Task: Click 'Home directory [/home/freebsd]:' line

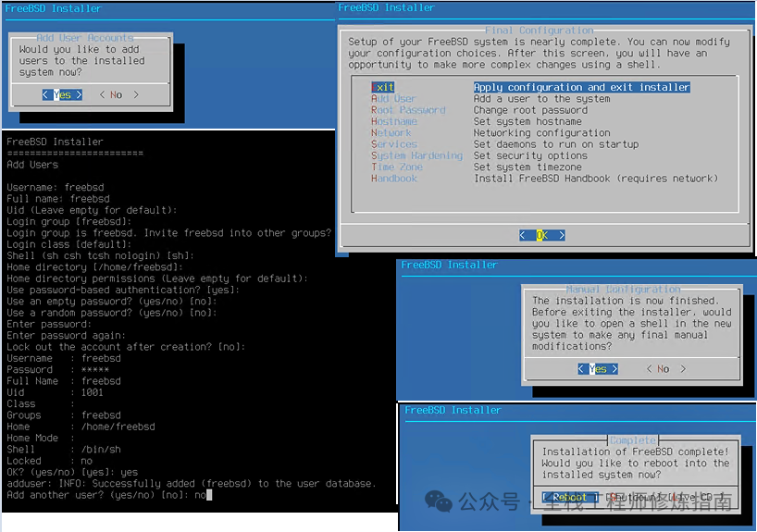Action: 94,267
